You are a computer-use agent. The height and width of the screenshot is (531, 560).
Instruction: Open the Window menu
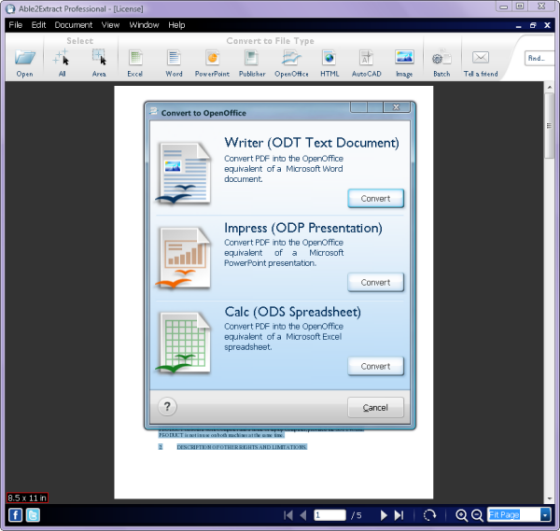[144, 25]
